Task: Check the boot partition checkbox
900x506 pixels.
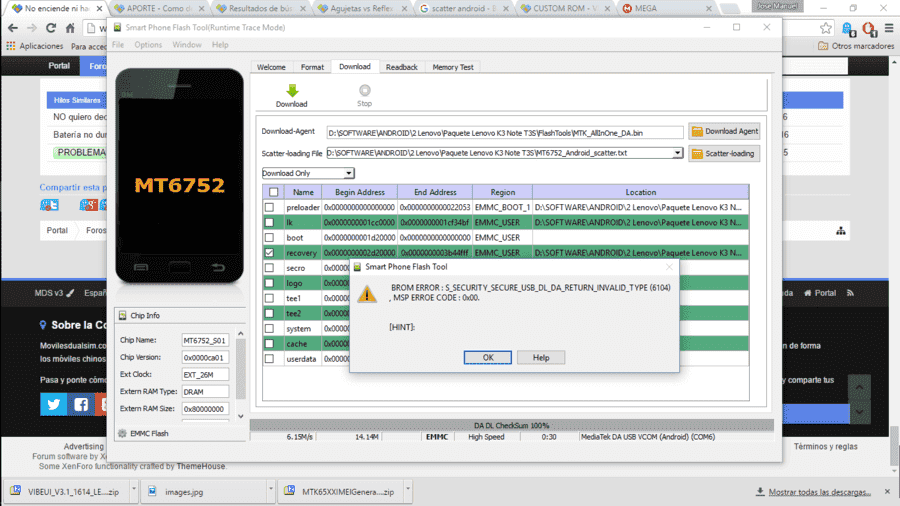Action: (x=269, y=238)
